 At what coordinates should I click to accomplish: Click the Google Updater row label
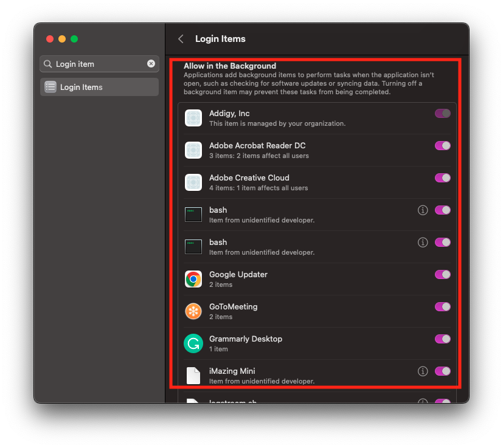[x=238, y=275]
